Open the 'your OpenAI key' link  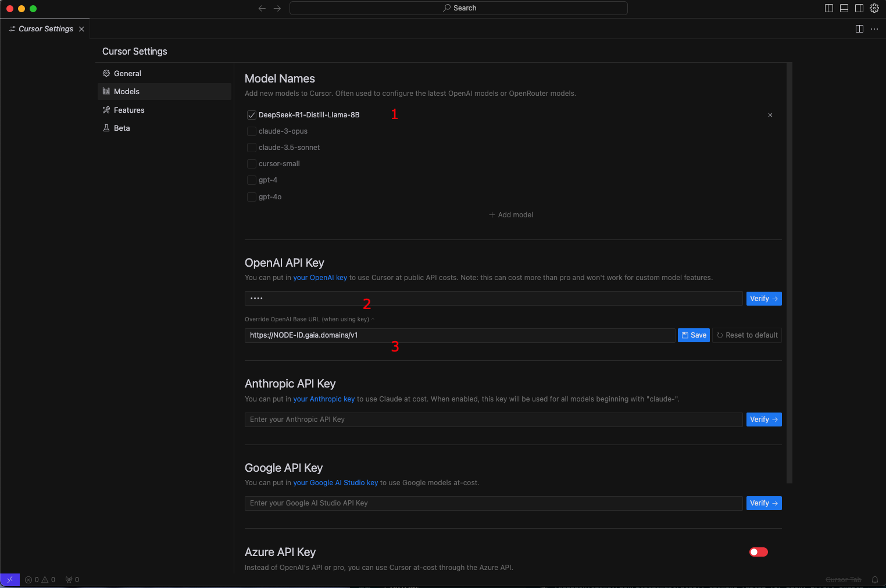tap(320, 278)
